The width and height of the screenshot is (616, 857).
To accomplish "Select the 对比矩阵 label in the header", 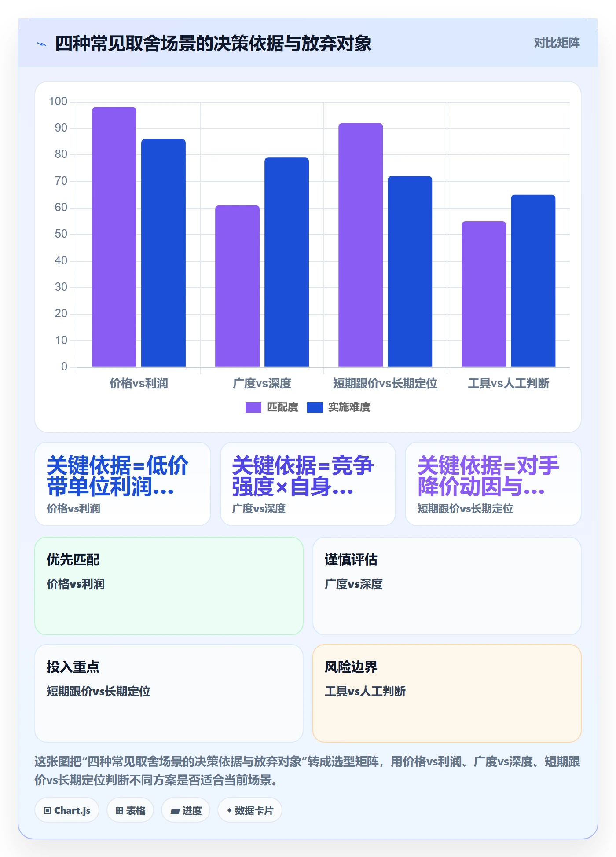I will click(x=557, y=43).
